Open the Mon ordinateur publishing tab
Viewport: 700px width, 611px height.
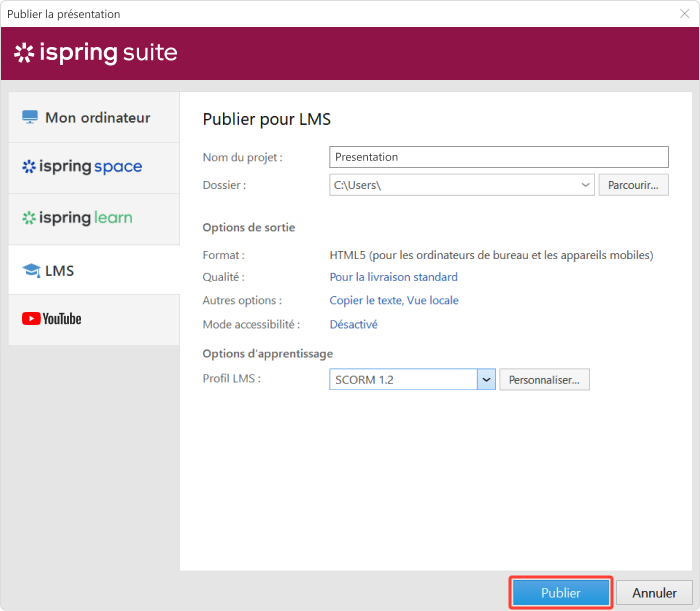click(x=94, y=117)
